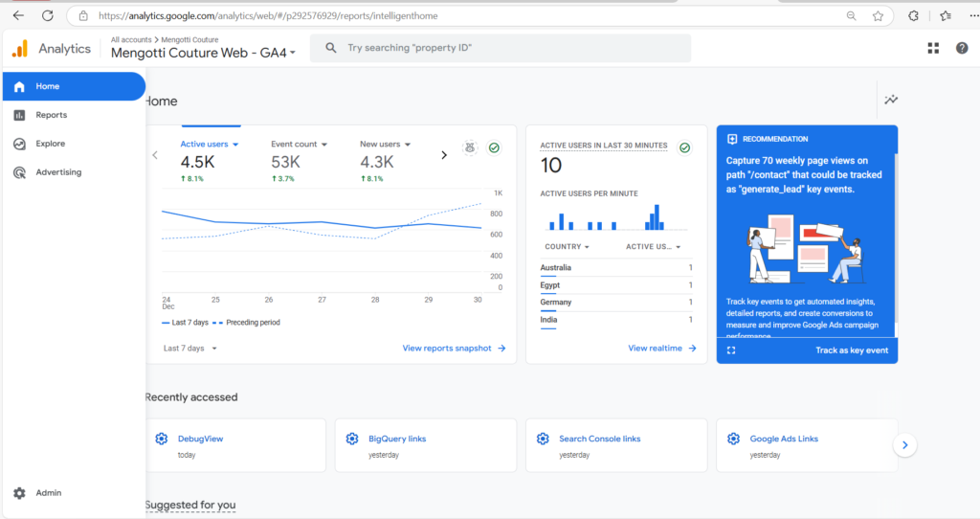Click the Mengotti Couture breadcrumb text
The height and width of the screenshot is (519, 980).
pos(190,39)
